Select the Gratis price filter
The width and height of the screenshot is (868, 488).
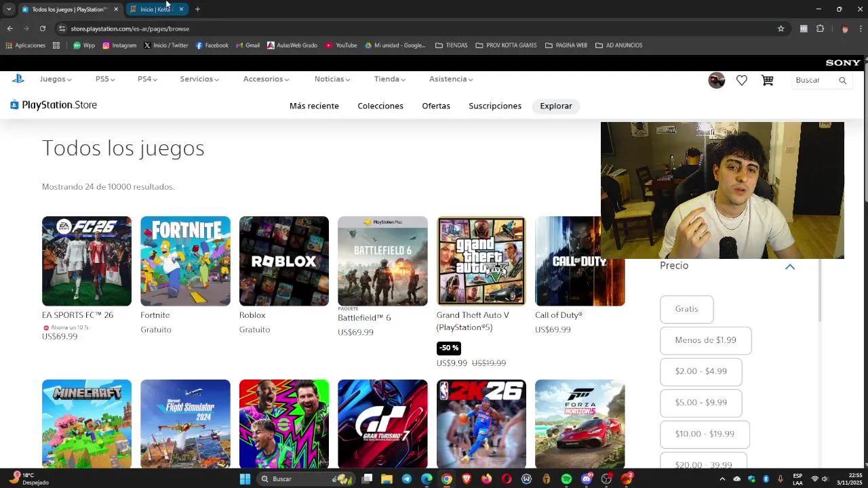(x=686, y=309)
